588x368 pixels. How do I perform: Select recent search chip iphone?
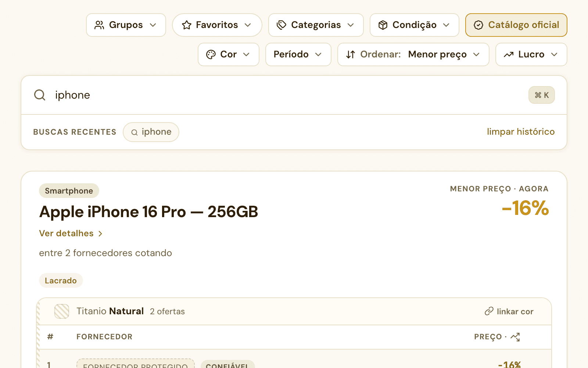(x=151, y=132)
